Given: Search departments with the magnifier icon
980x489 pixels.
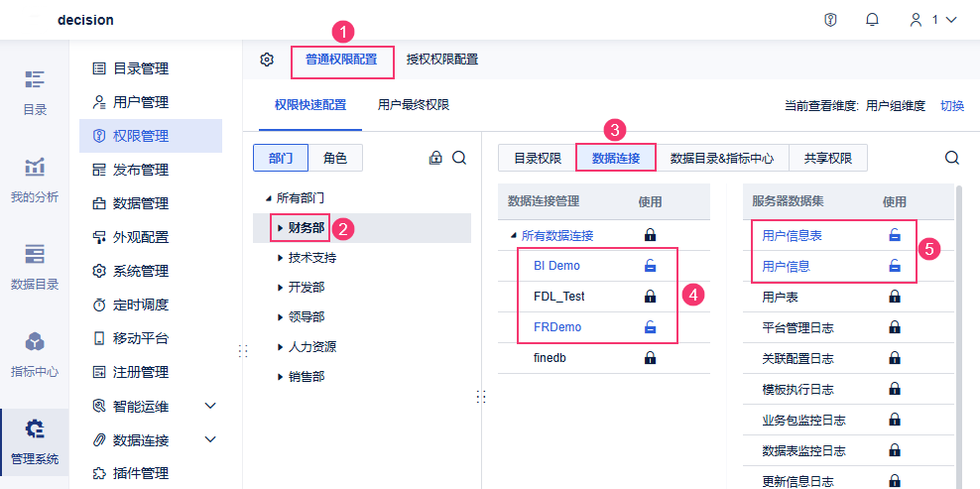Looking at the screenshot, I should tap(459, 158).
